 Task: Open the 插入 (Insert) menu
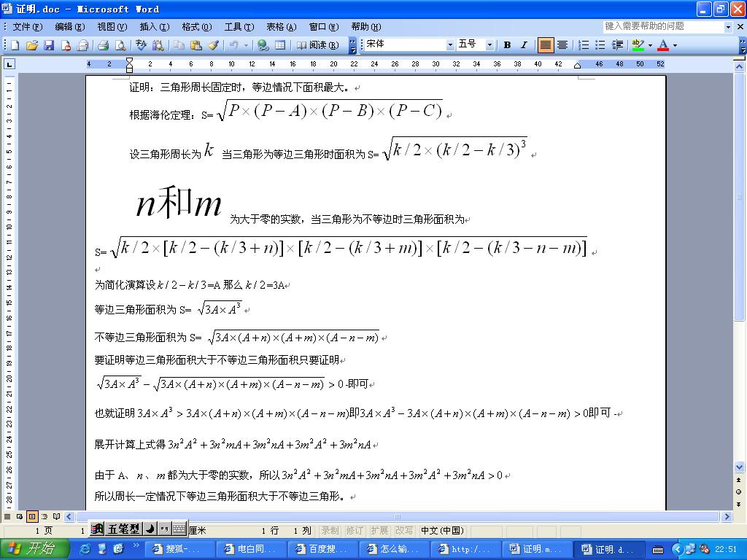point(154,27)
